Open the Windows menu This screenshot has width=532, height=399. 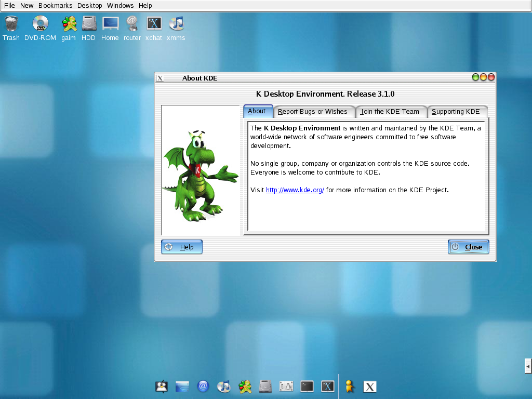120,5
